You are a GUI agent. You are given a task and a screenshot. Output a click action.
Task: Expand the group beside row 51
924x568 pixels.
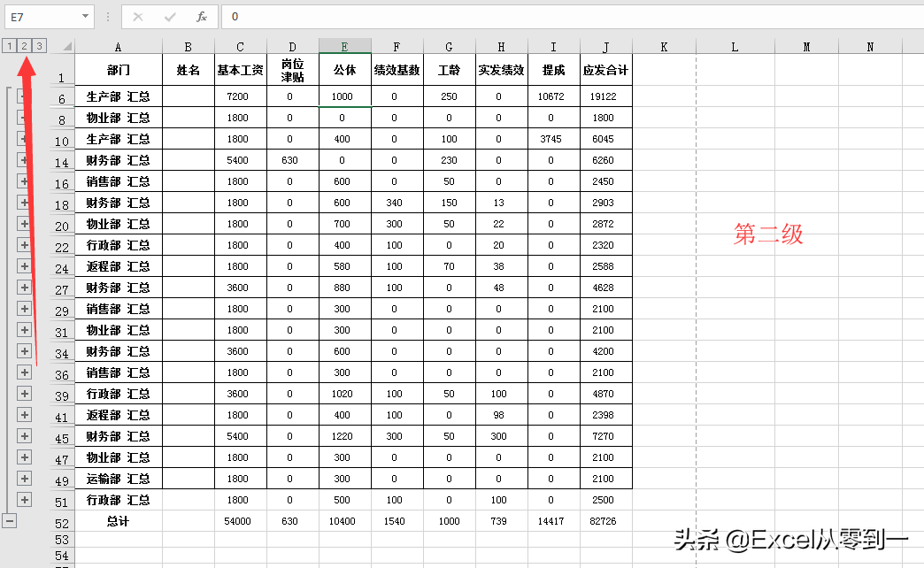[24, 499]
